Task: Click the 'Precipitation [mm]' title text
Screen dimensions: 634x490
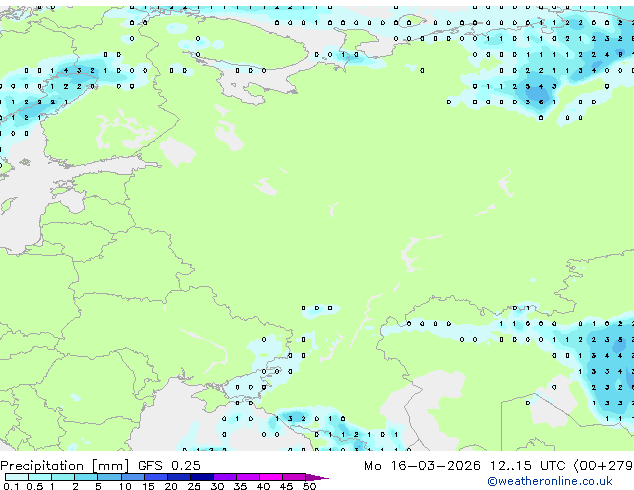Action: [65, 466]
